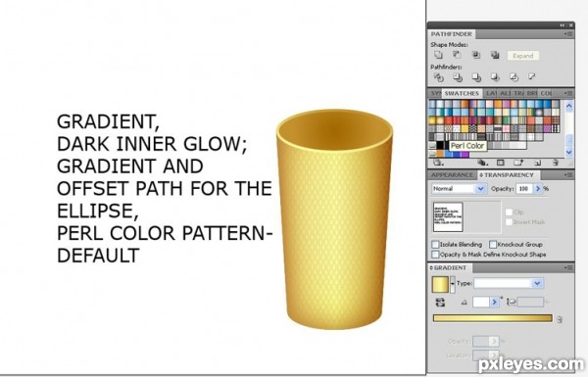
Task: Click the Expand button in Pathfinder
Action: (523, 56)
